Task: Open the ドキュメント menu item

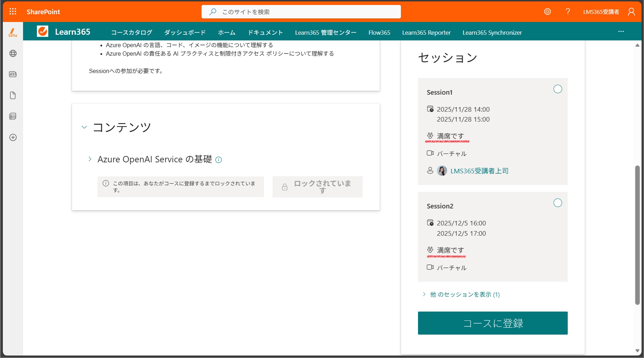Action: (x=265, y=33)
